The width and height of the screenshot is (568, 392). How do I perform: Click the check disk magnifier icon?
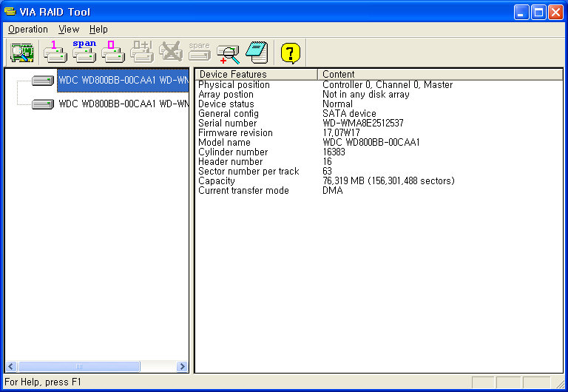click(x=229, y=53)
